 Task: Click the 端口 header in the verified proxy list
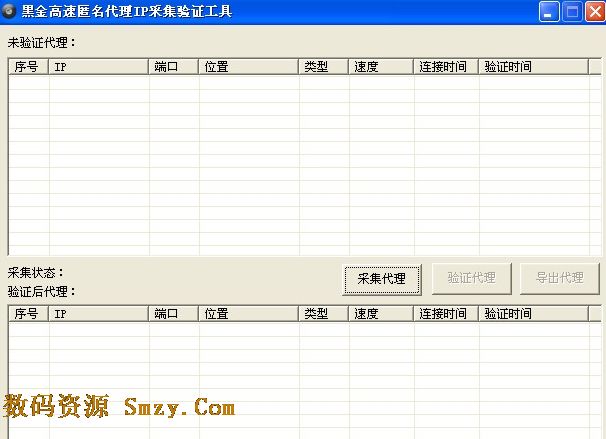click(174, 314)
